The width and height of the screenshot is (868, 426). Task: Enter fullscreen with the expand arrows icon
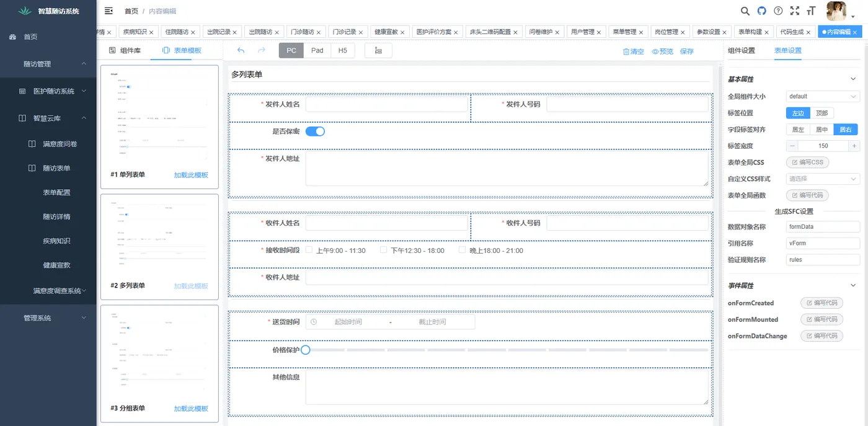(795, 11)
